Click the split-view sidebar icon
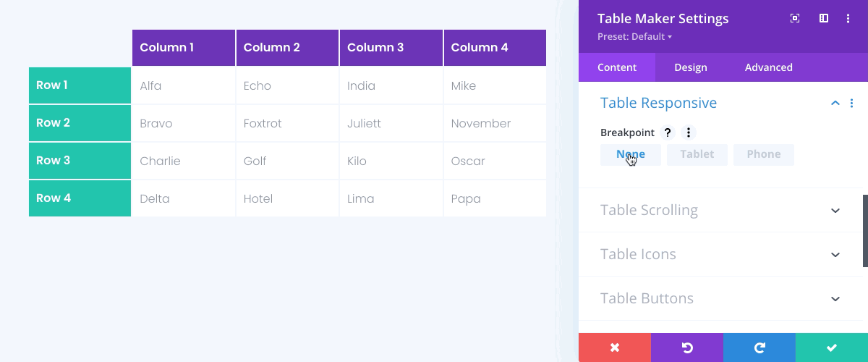The image size is (868, 362). pos(823,19)
